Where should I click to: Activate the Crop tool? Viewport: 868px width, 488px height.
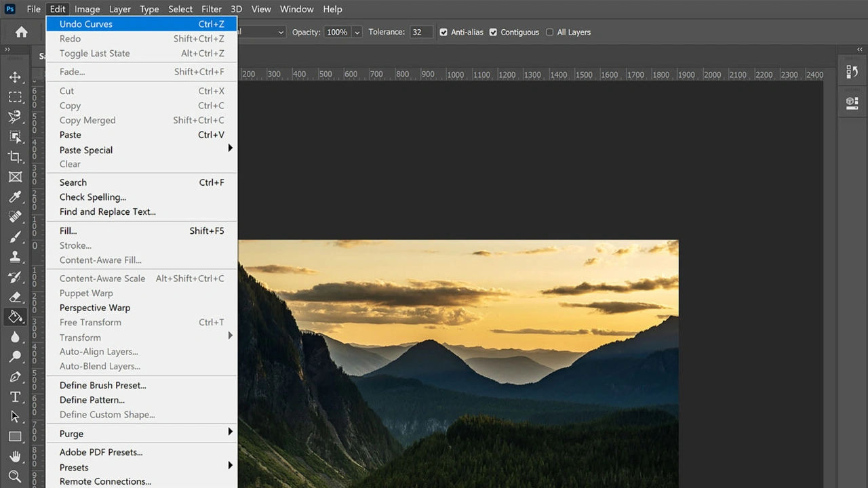pyautogui.click(x=15, y=157)
